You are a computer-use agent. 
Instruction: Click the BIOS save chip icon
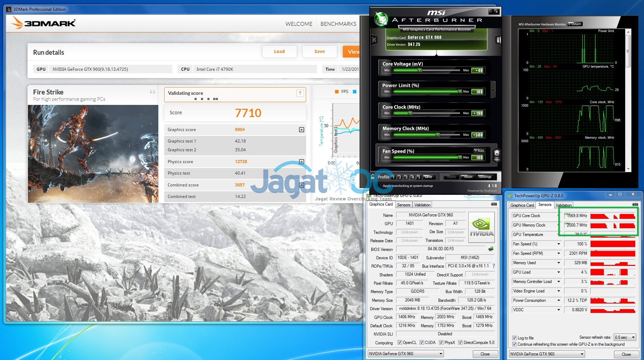pos(491,249)
